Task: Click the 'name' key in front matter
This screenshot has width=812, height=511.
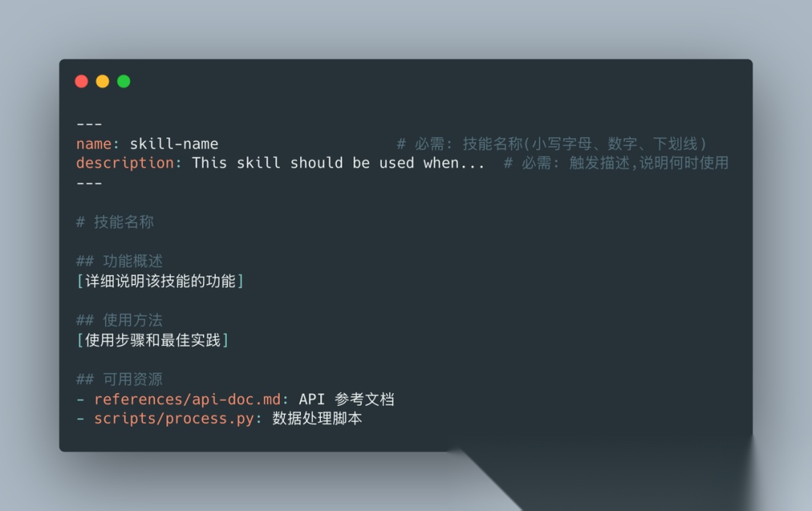Action: click(x=94, y=144)
